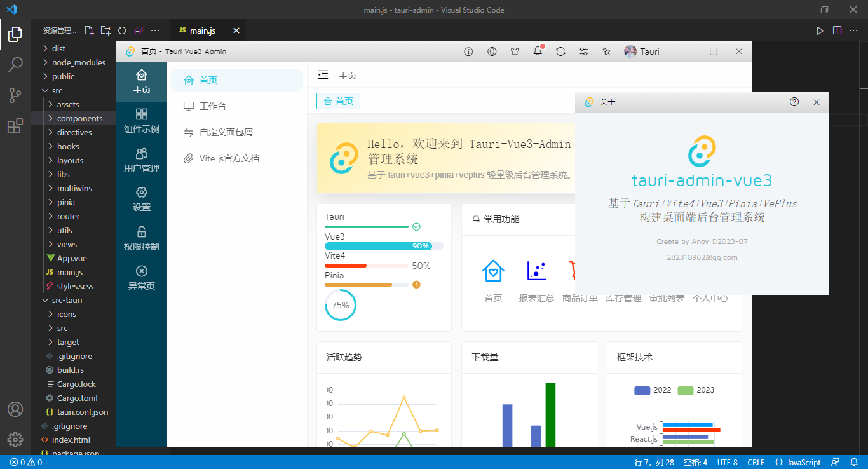Open editor more actions ellipsis
868x469 pixels.
pyautogui.click(x=853, y=31)
